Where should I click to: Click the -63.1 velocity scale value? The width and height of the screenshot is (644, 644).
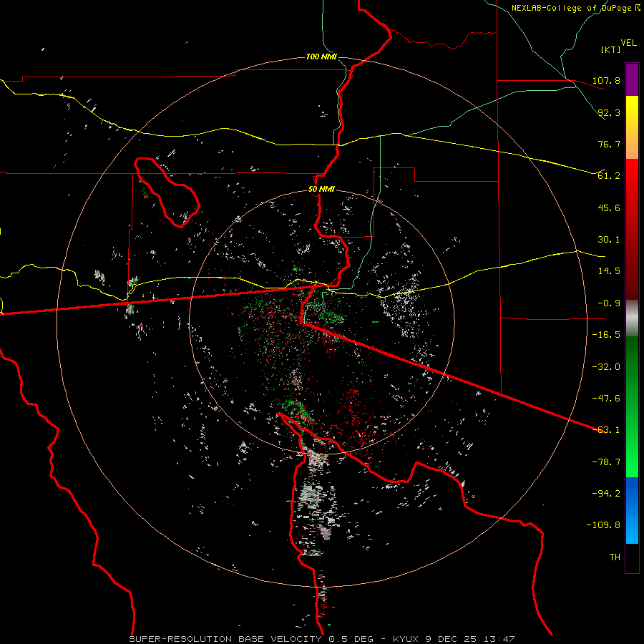(606, 430)
